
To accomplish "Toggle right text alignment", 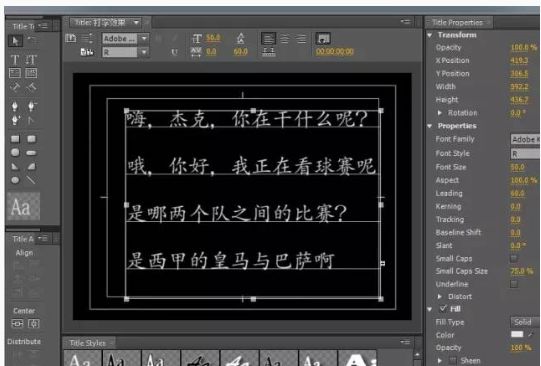I will tap(301, 38).
